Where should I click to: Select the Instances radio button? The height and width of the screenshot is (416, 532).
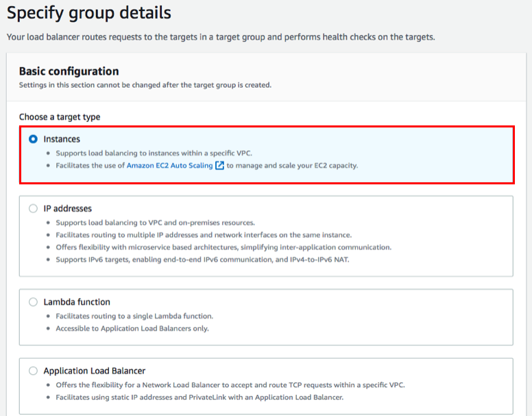(x=33, y=139)
